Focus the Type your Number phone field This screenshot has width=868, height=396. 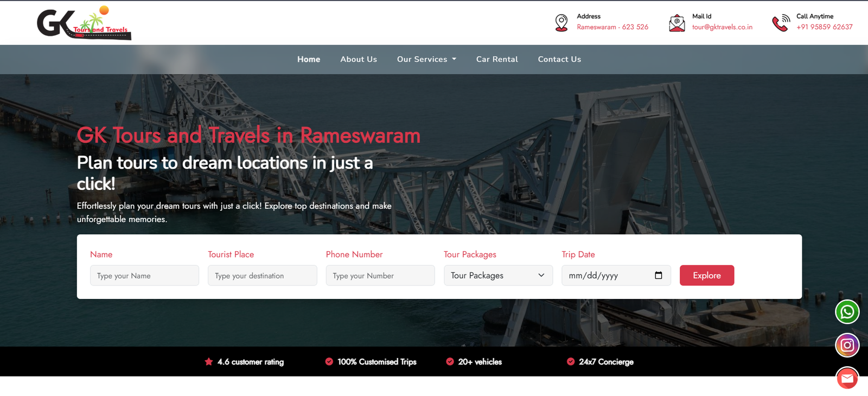[380, 276]
